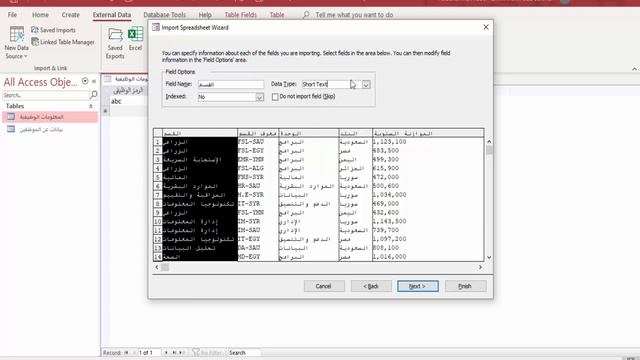
Task: Open New Data Source menu
Action: (x=17, y=42)
